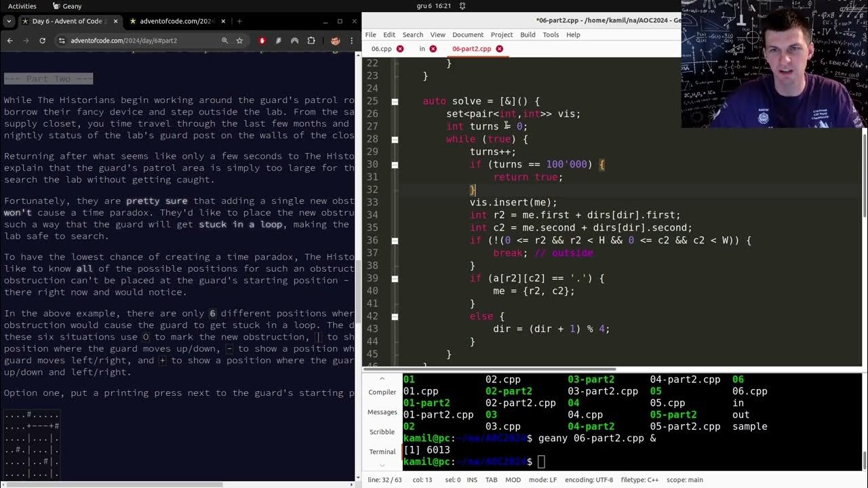Go forward in the browser

pyautogui.click(x=26, y=41)
